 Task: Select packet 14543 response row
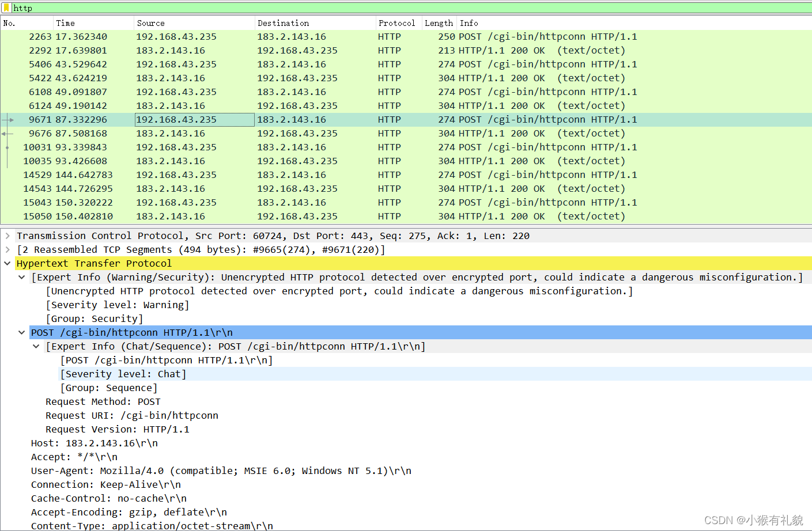406,189
